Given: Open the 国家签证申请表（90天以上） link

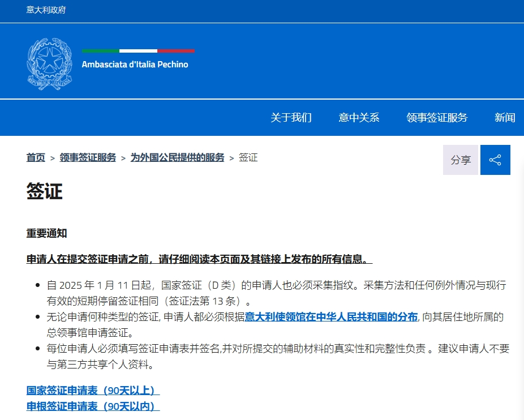Looking at the screenshot, I should tap(93, 391).
